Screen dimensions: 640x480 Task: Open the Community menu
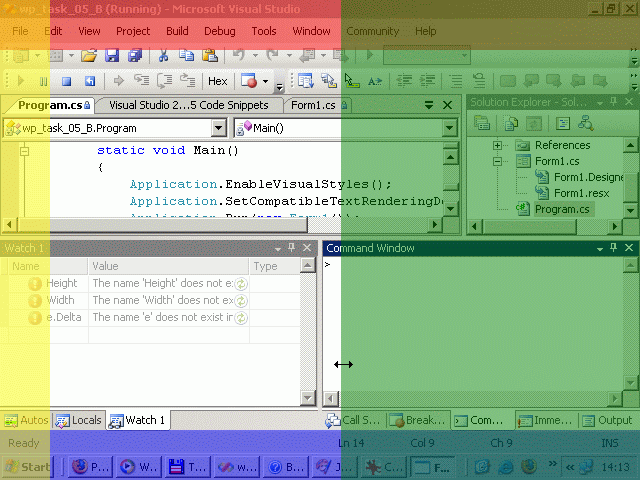(x=373, y=31)
